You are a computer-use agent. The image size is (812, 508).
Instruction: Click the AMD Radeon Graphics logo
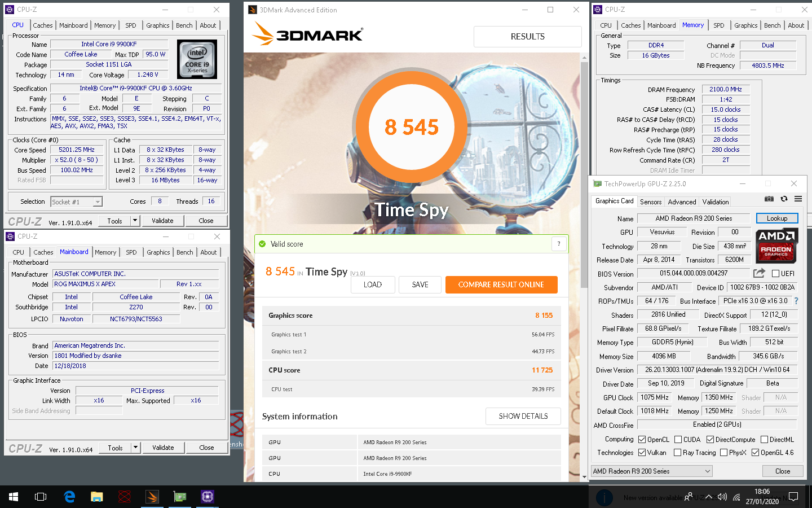click(776, 246)
